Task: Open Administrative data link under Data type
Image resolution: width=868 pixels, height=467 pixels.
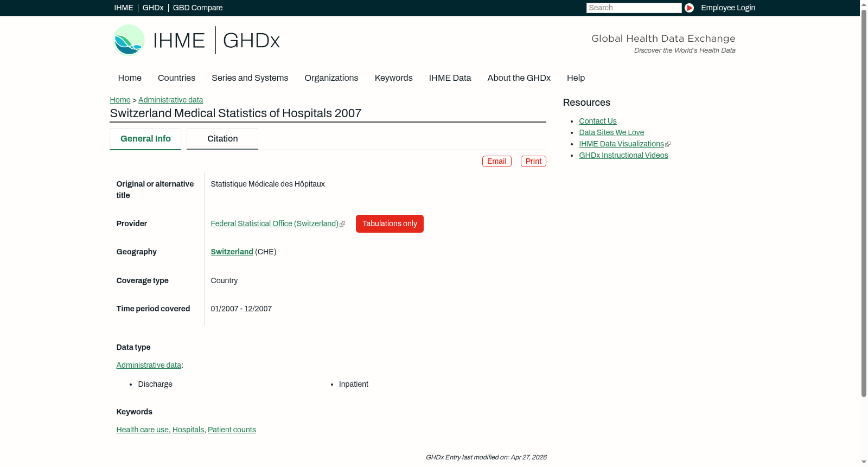Action: tap(149, 365)
